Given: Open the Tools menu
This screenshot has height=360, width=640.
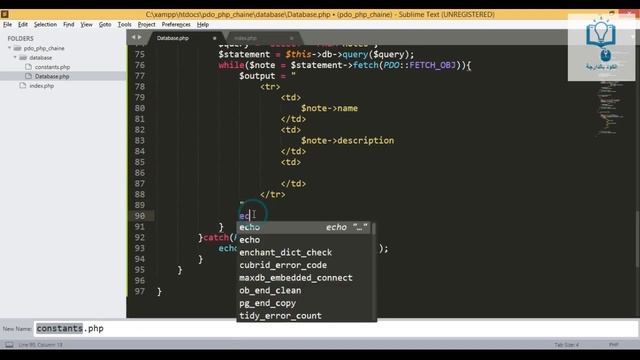Looking at the screenshot, I should 124,24.
